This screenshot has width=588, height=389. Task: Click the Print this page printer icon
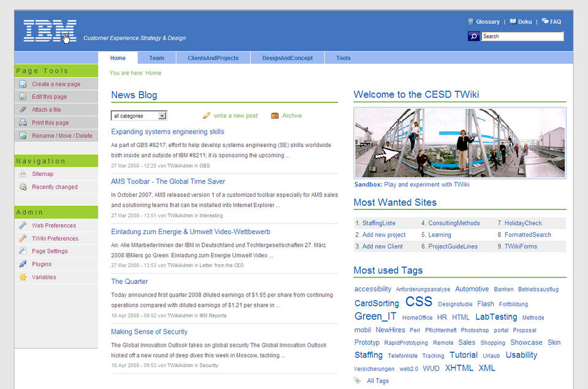click(23, 123)
